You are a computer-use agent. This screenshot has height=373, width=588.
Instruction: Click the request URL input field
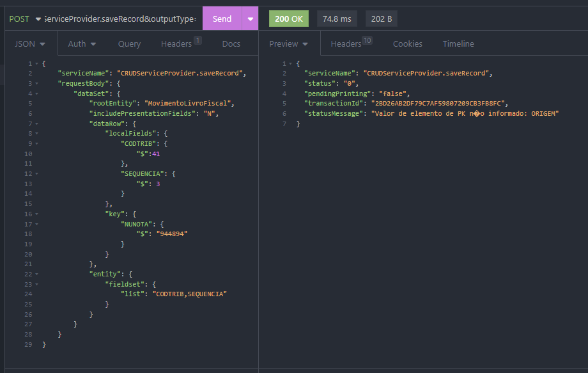click(x=120, y=19)
